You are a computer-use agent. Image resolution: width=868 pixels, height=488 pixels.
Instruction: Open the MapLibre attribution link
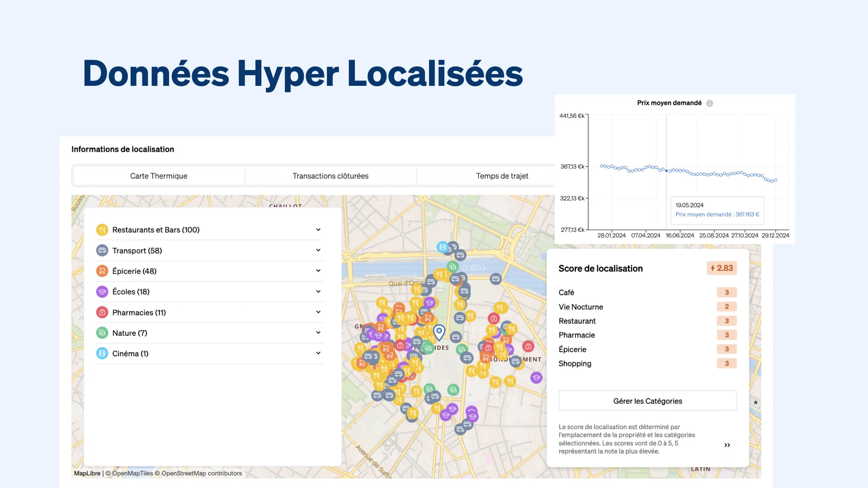point(87,474)
